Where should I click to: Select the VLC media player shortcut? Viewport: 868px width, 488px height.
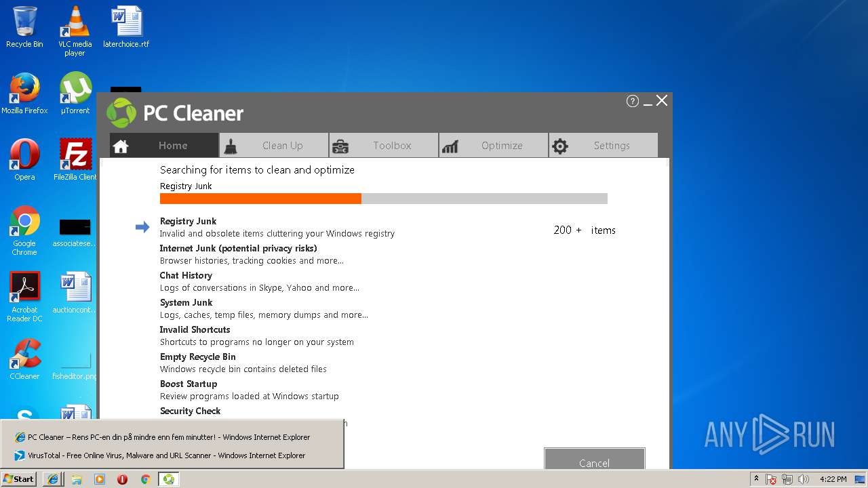75,31
